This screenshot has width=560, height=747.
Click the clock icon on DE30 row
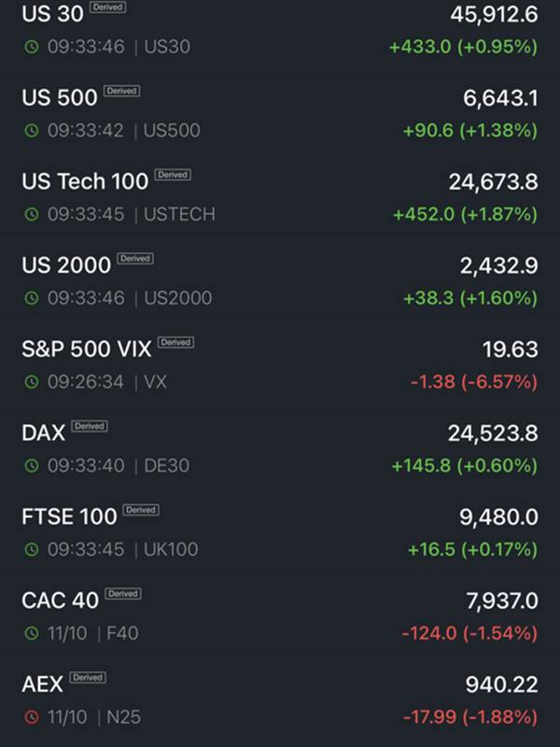pos(32,466)
